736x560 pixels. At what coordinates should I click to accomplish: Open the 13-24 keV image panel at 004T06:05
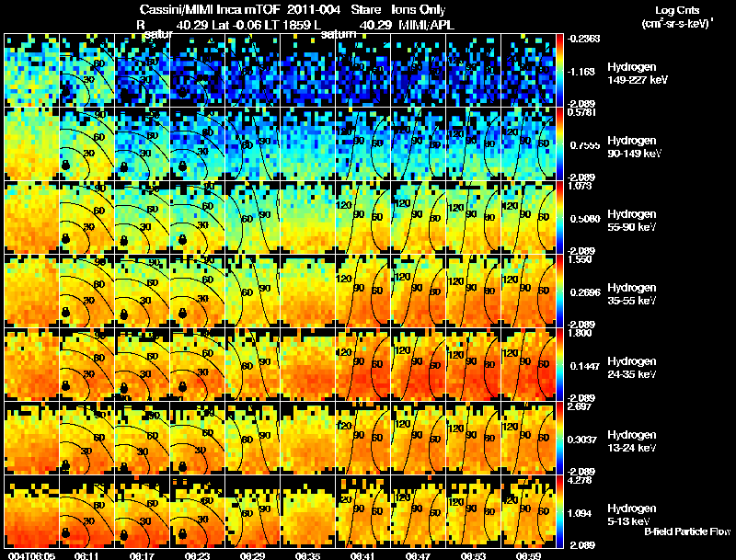(31, 439)
